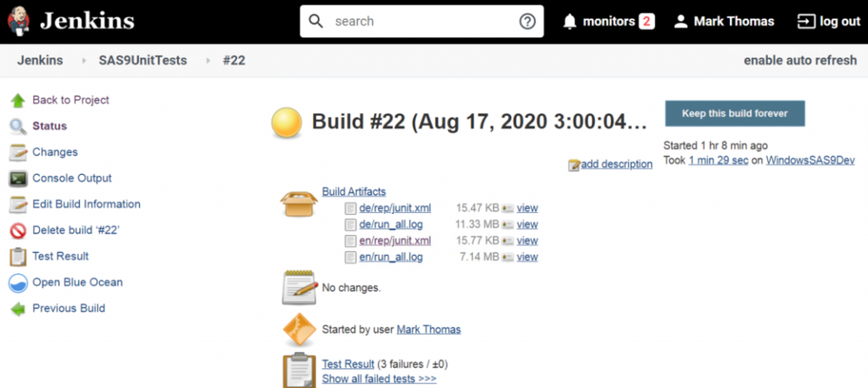Open the monitors notification bell

(x=570, y=22)
